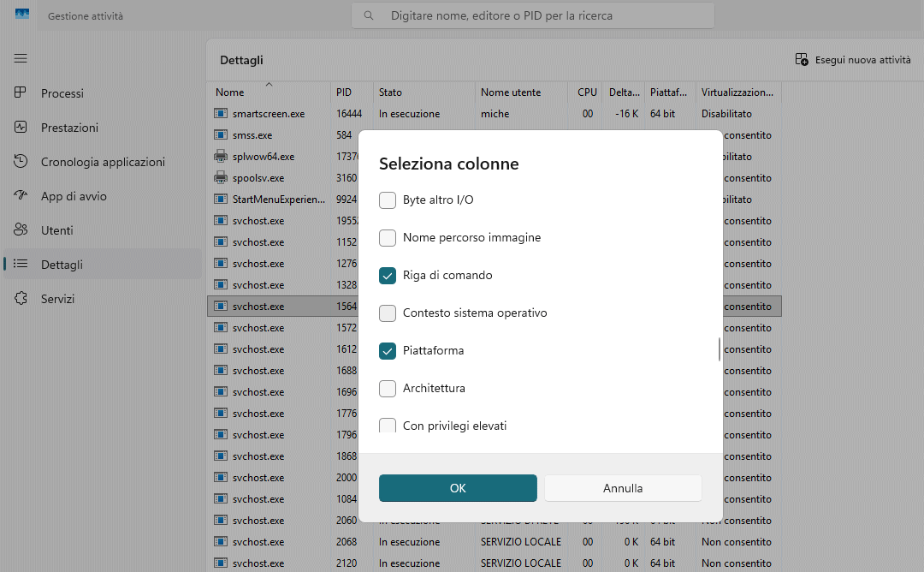Click the Task Manager app icon
This screenshot has height=572, width=924.
[x=21, y=15]
